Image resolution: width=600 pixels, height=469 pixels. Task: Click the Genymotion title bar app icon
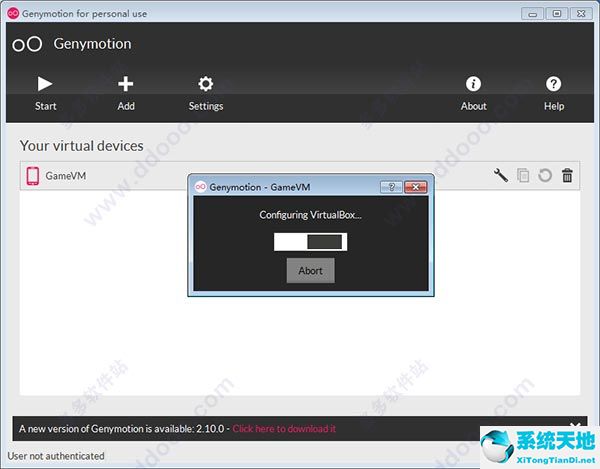(x=13, y=13)
